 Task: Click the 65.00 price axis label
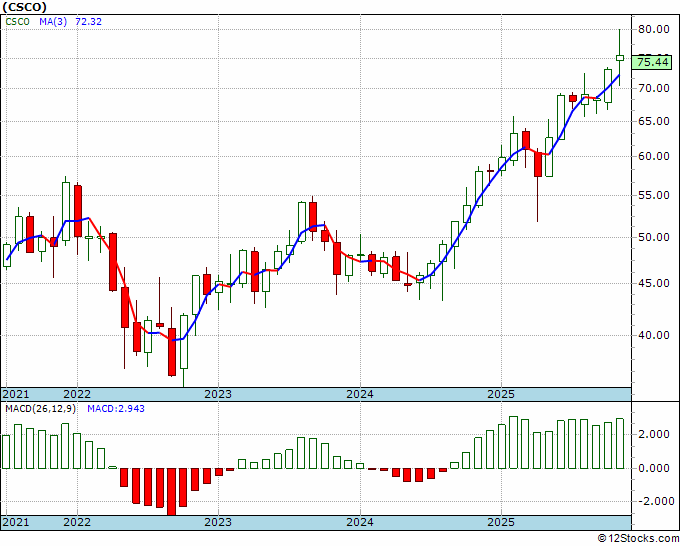[653, 121]
